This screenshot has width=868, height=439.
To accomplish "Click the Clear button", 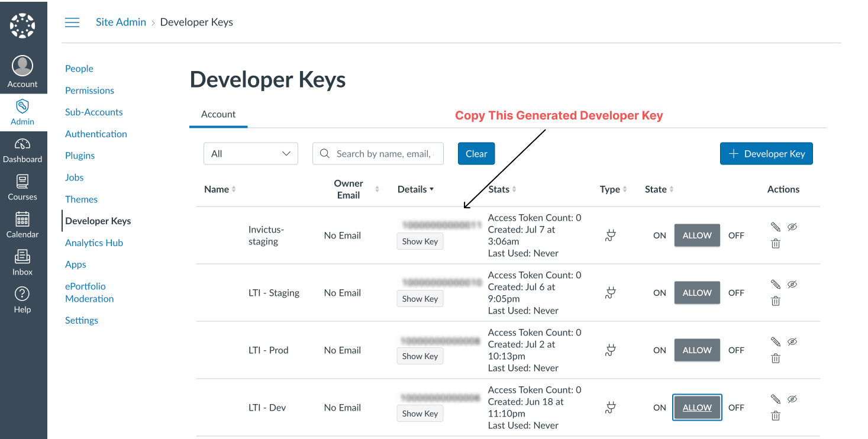I will 476,153.
